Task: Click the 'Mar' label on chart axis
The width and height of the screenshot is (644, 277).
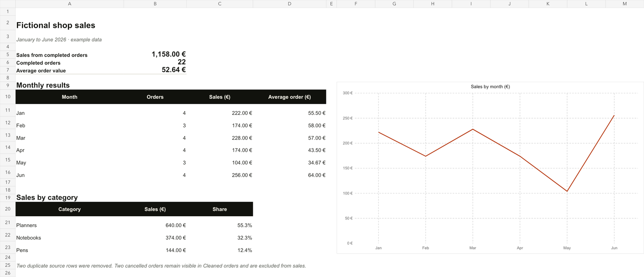Action: 473,248
